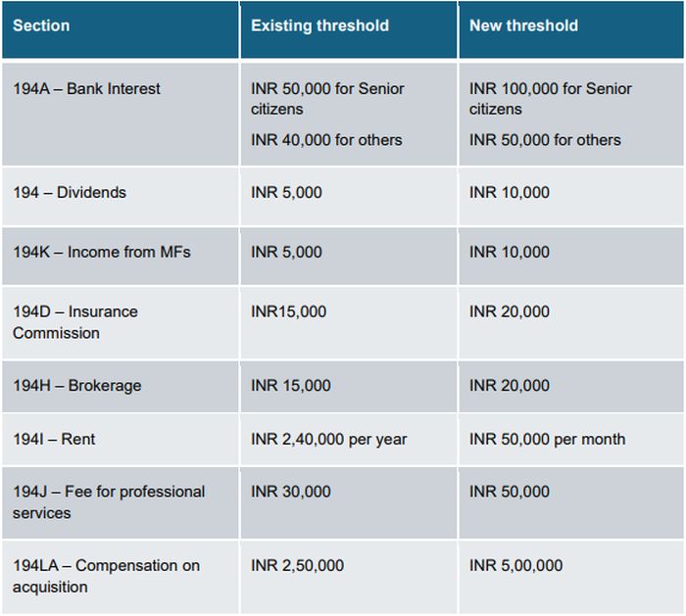Select the 194J – Fee for professional services cell
Image resolution: width=686 pixels, height=616 pixels.
(109, 501)
